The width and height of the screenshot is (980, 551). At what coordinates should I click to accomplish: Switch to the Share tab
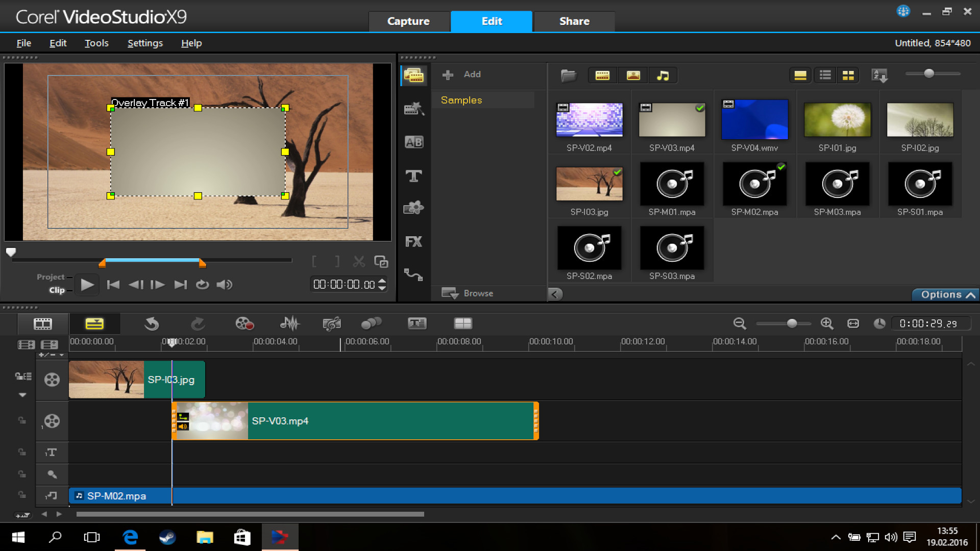(x=574, y=21)
